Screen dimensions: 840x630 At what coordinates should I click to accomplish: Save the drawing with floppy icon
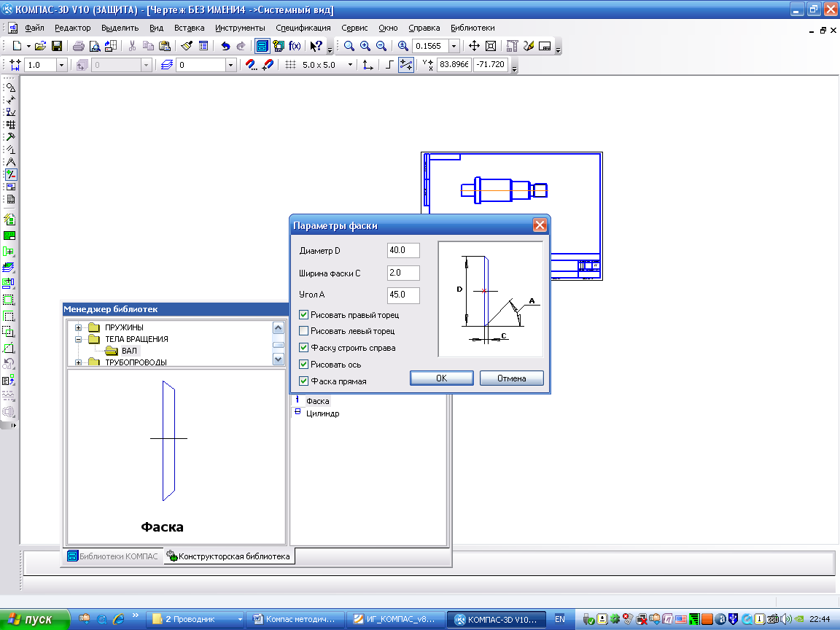click(56, 46)
